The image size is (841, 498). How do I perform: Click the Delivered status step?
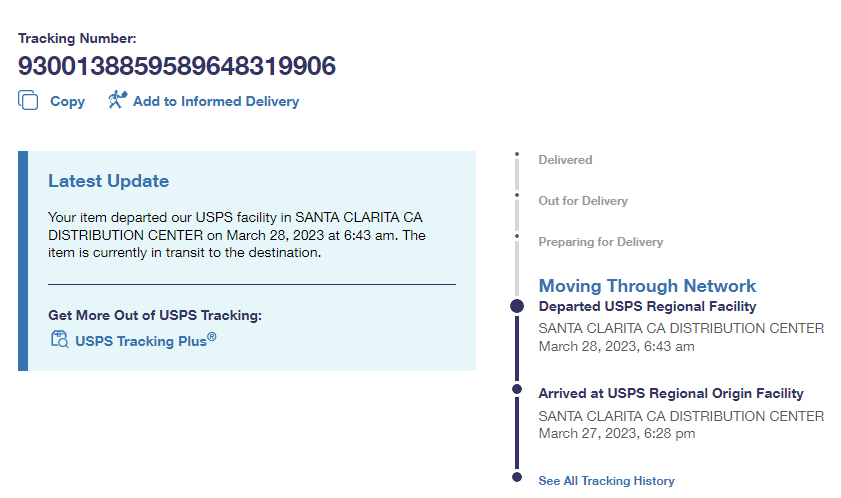click(x=565, y=160)
